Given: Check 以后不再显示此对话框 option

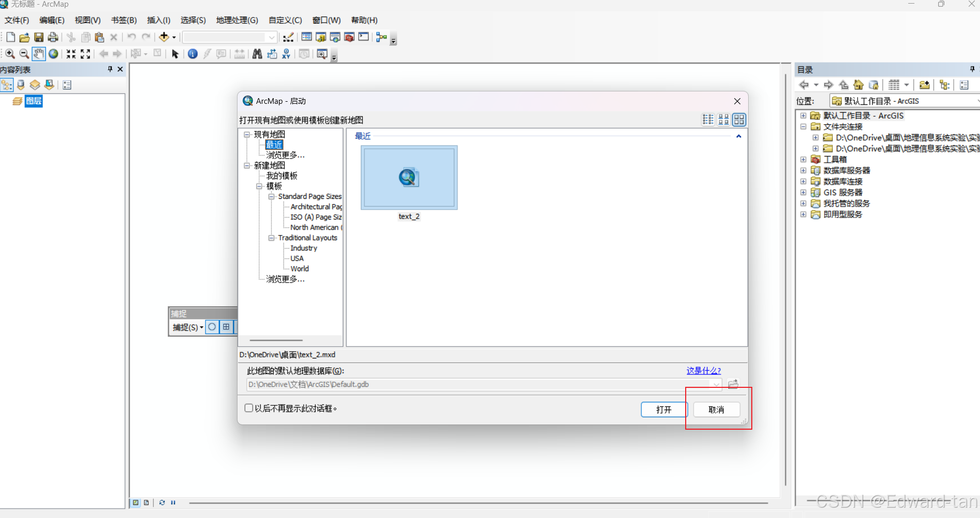Looking at the screenshot, I should [x=249, y=408].
